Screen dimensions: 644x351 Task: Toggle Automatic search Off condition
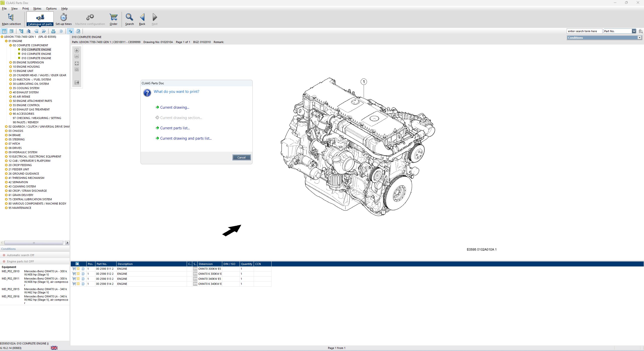click(x=20, y=255)
